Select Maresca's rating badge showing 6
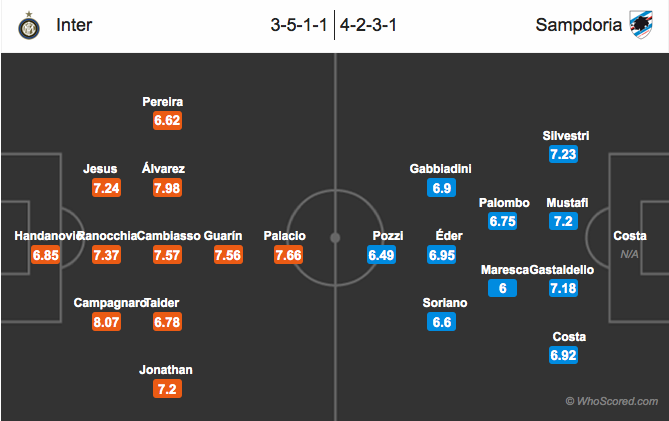The height and width of the screenshot is (421, 669). (503, 289)
